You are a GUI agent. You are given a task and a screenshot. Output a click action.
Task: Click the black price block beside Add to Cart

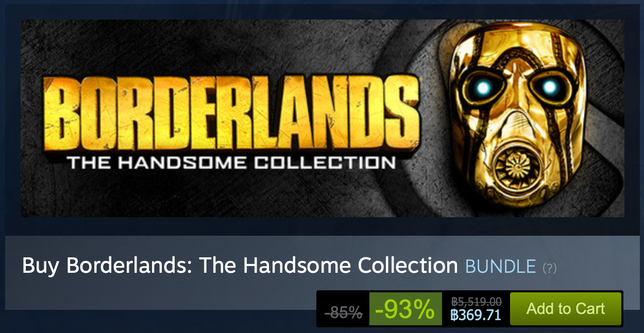click(476, 309)
